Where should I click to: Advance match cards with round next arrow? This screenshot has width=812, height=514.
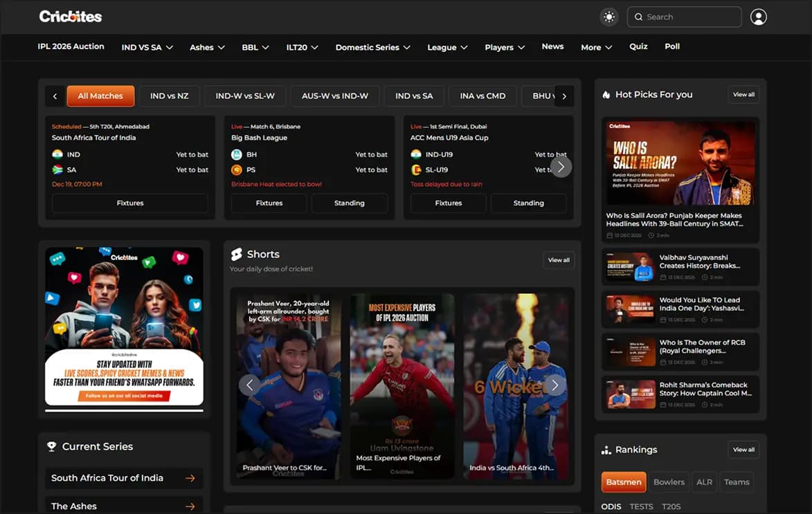click(x=561, y=167)
